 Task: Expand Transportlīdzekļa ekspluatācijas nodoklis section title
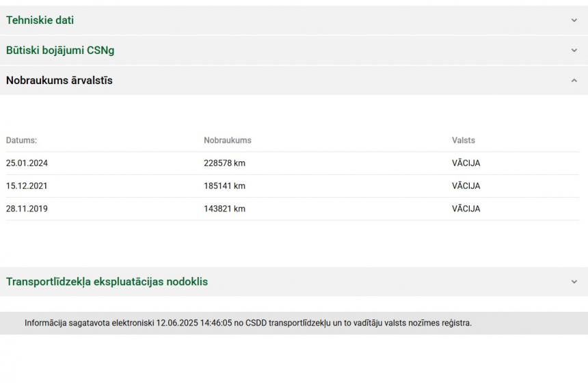coord(107,282)
